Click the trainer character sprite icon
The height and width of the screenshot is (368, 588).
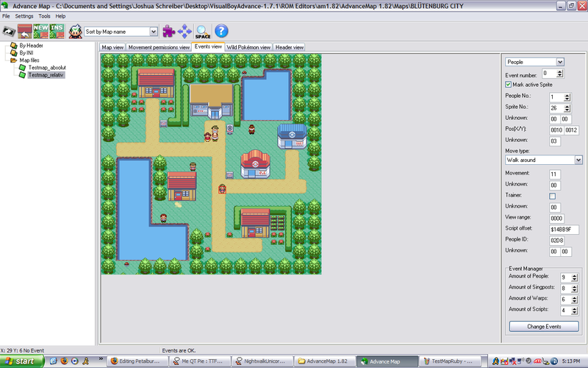(x=76, y=32)
